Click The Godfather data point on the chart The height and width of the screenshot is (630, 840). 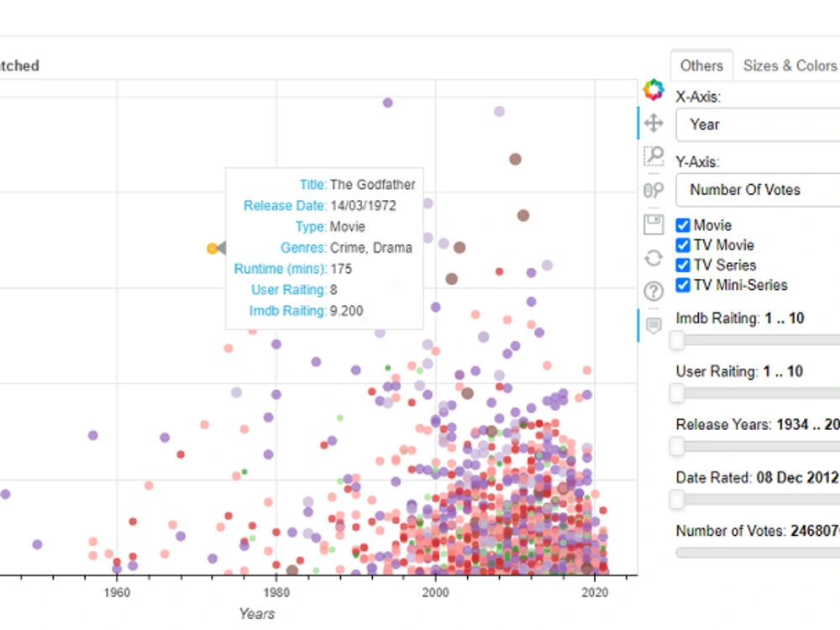click(212, 248)
